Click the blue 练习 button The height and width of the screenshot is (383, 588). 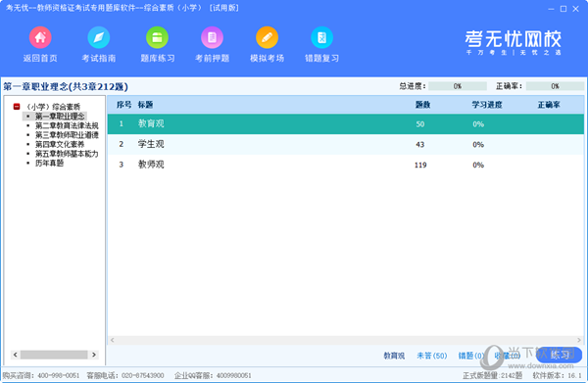tap(559, 355)
